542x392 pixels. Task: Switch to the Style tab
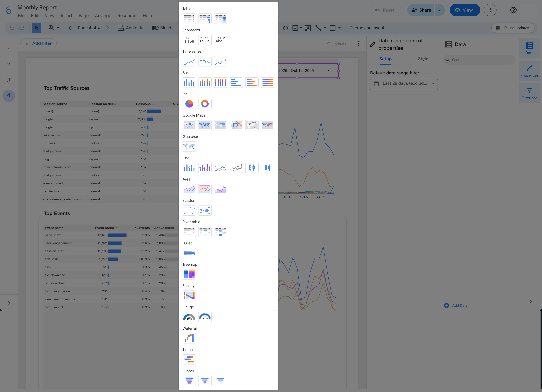(x=423, y=59)
